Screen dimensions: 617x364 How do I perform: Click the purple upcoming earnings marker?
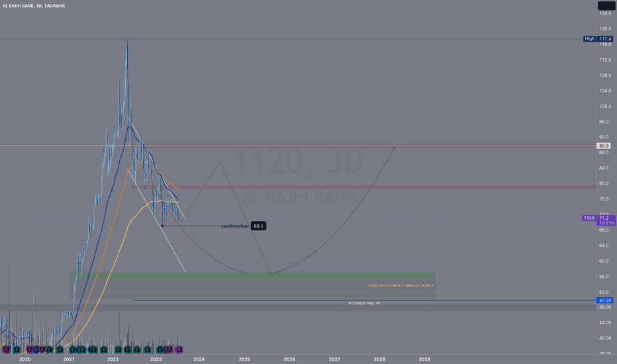click(x=179, y=349)
